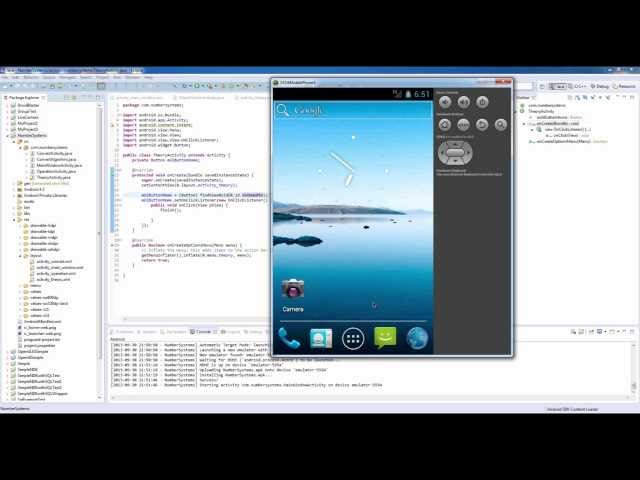Open AndroidManifest.xml in Package Explorer
This screenshot has height=480, width=640.
click(x=42, y=322)
